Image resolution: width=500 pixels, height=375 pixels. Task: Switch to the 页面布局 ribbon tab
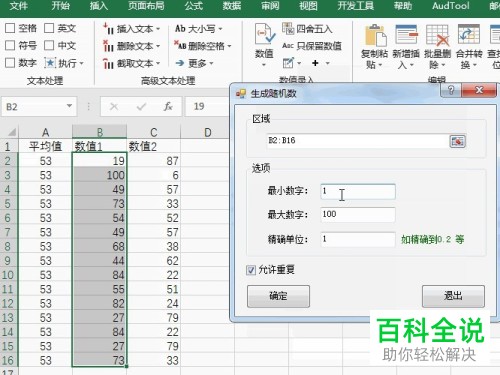146,6
